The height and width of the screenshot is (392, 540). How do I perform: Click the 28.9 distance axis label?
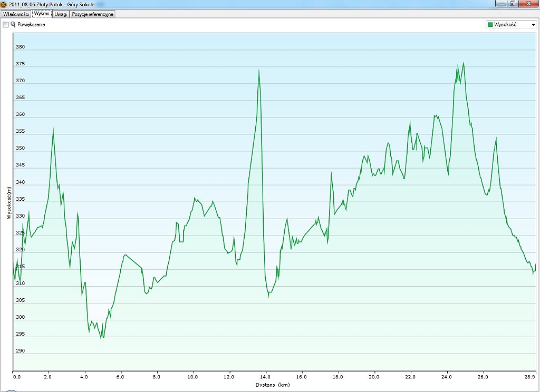pyautogui.click(x=532, y=377)
